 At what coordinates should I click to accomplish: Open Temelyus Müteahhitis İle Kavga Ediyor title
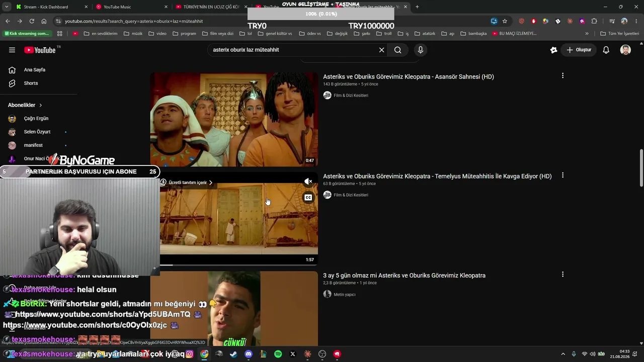[x=437, y=176]
